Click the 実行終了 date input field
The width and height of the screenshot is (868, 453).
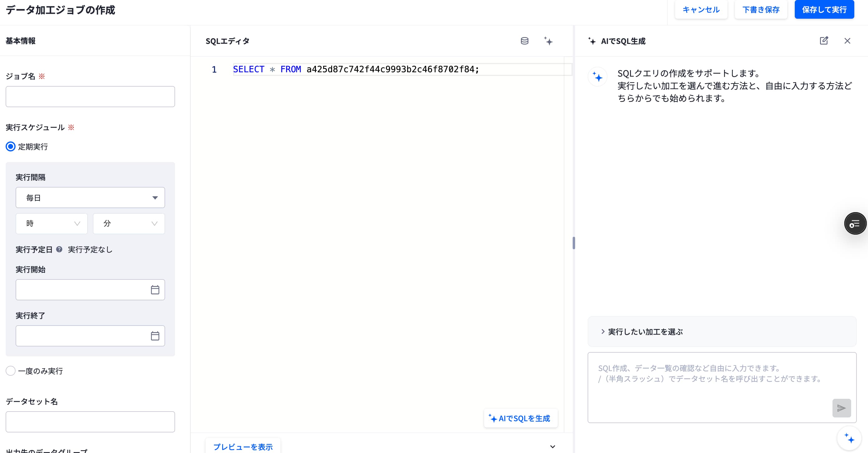pyautogui.click(x=90, y=336)
